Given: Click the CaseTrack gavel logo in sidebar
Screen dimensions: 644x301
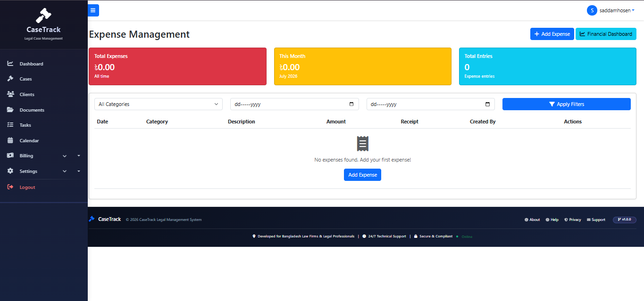Looking at the screenshot, I should [43, 16].
